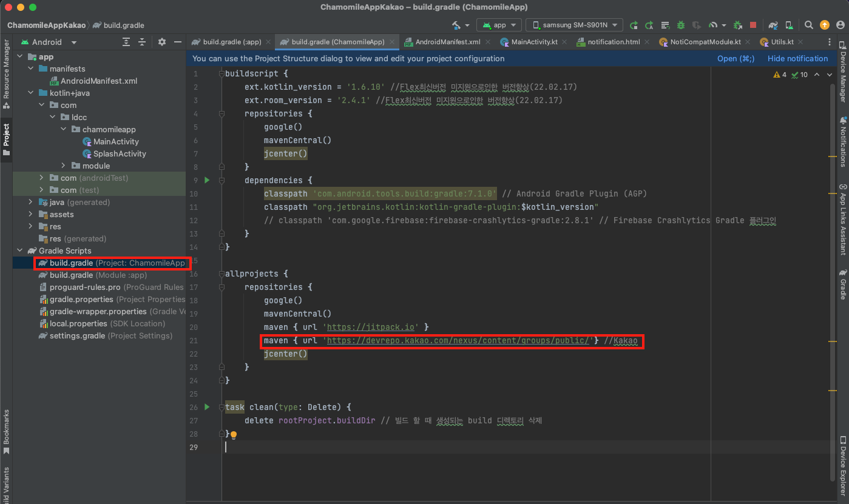Click the green Debug bug icon

coord(681,25)
